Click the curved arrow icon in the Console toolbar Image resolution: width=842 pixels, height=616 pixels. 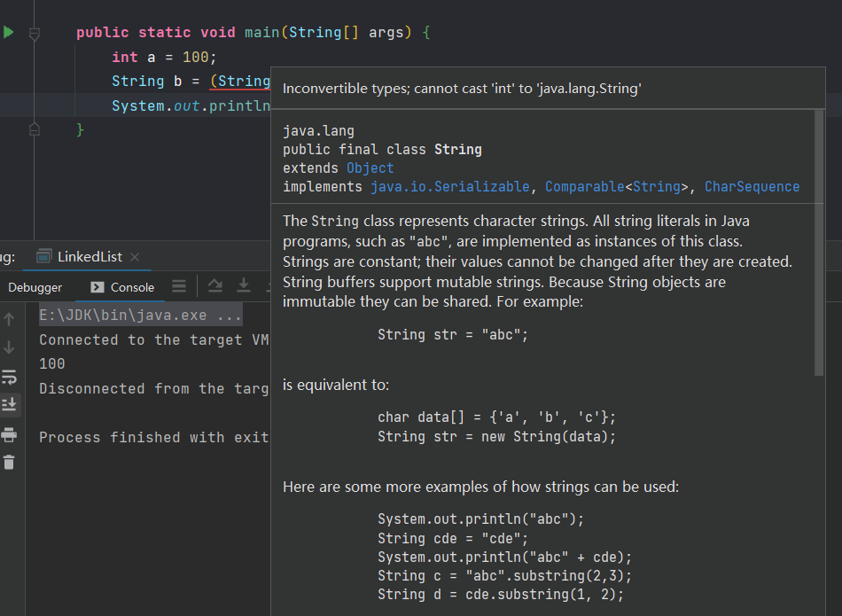point(215,285)
